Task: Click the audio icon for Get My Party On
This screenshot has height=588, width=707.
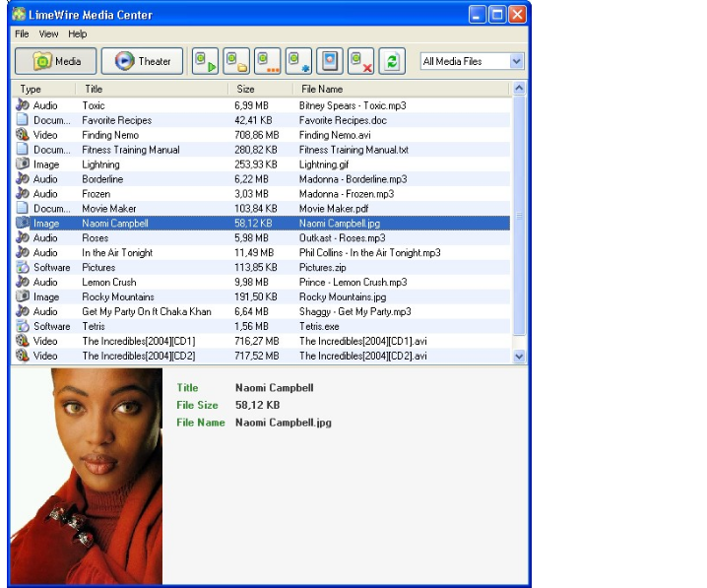Action: pyautogui.click(x=23, y=311)
